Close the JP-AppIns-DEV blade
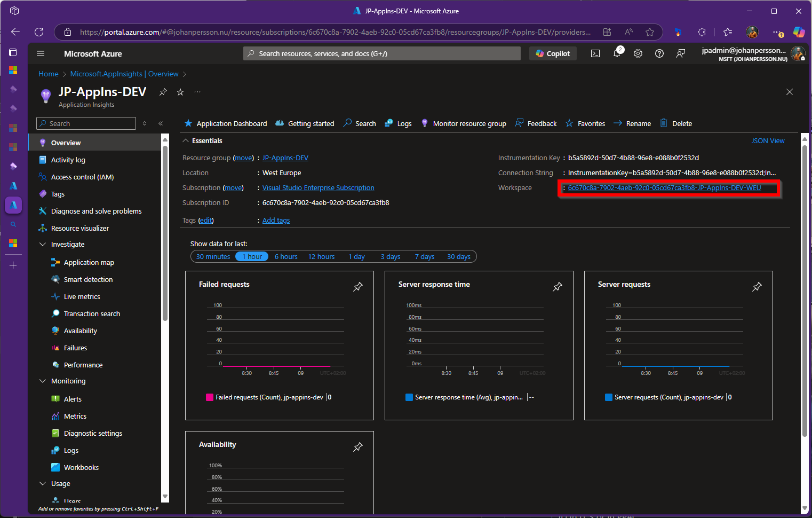 [x=790, y=92]
